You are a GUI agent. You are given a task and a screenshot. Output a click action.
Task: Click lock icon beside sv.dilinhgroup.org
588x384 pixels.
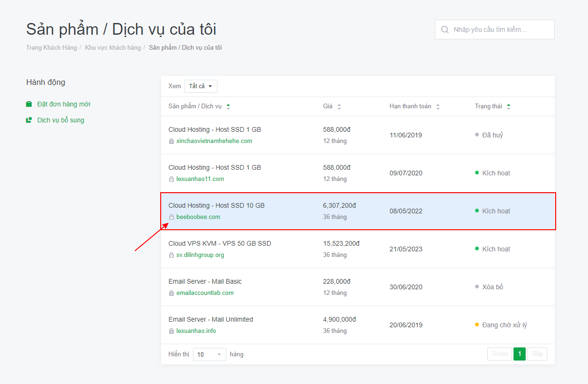(x=171, y=255)
